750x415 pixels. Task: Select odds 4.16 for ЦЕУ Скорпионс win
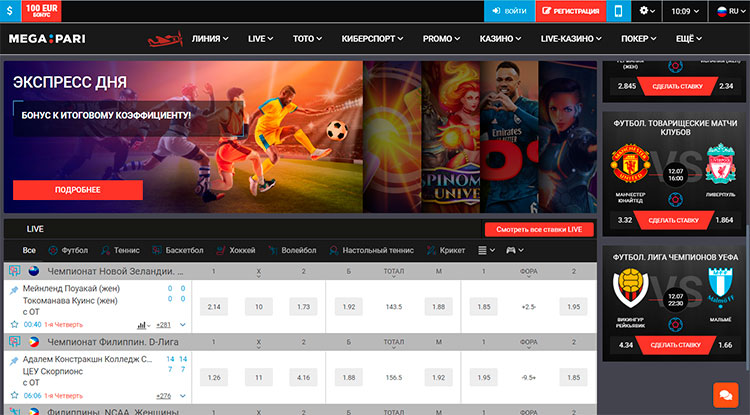click(x=303, y=378)
